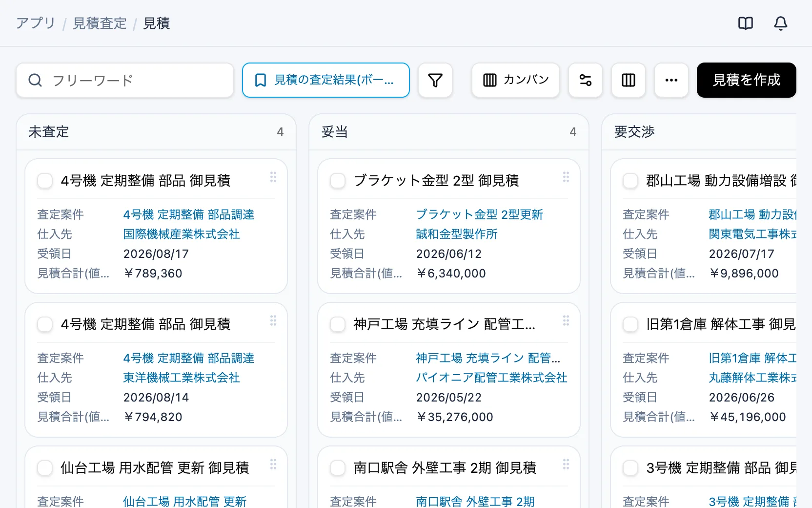This screenshot has height=508, width=812.
Task: Open 南口駅舎 外壁工事 2期 case link
Action: click(475, 501)
